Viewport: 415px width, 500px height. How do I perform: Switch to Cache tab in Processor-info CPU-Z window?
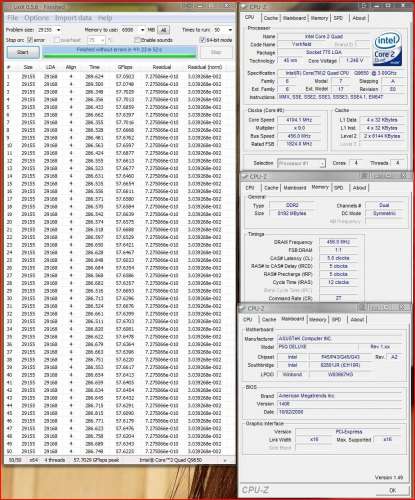pyautogui.click(x=270, y=18)
